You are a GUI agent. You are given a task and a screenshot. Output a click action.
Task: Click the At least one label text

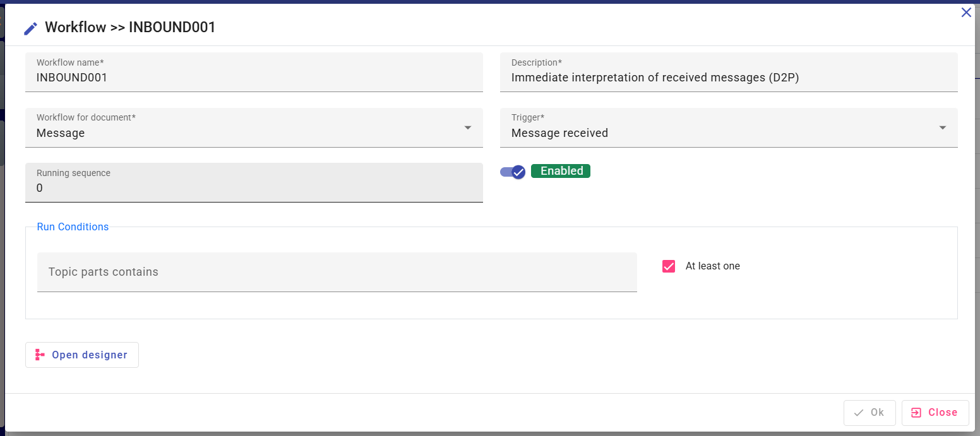click(712, 266)
